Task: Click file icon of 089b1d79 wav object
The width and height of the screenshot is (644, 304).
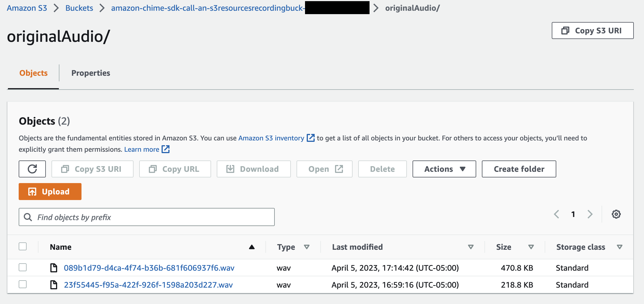Action: (x=54, y=268)
